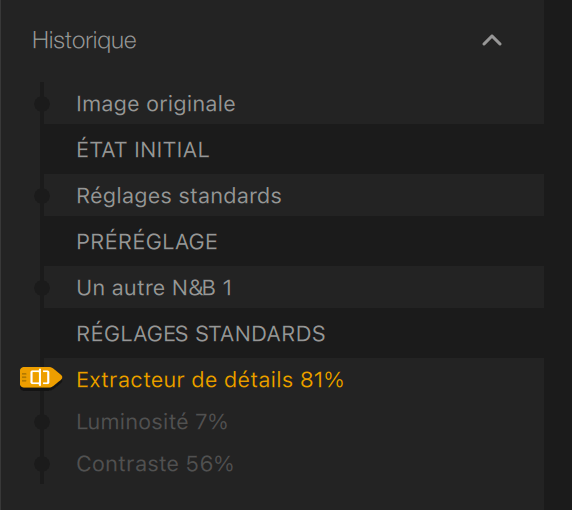
Task: Click the Historique panel title
Action: (x=84, y=40)
